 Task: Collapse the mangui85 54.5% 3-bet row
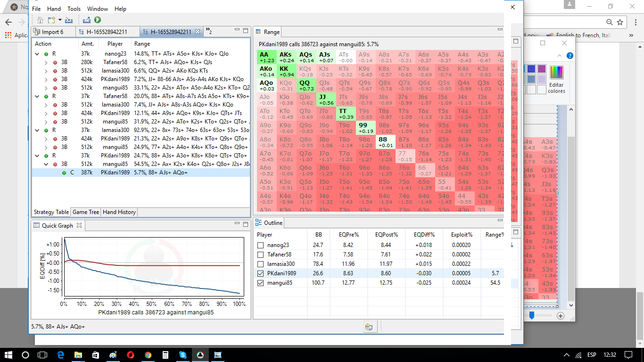(x=46, y=164)
